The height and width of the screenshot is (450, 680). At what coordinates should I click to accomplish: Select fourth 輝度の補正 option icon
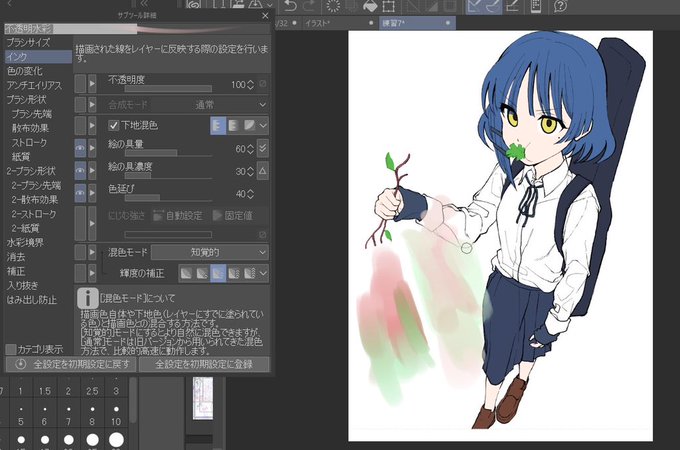[x=234, y=274]
